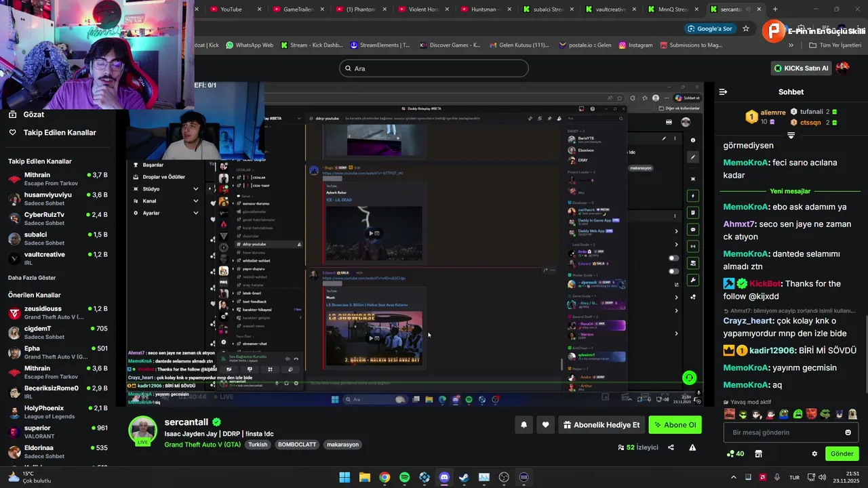Image resolution: width=868 pixels, height=488 pixels.
Task: Open the Tüm Yer İşaretleri bookmarks folder
Action: pos(835,45)
